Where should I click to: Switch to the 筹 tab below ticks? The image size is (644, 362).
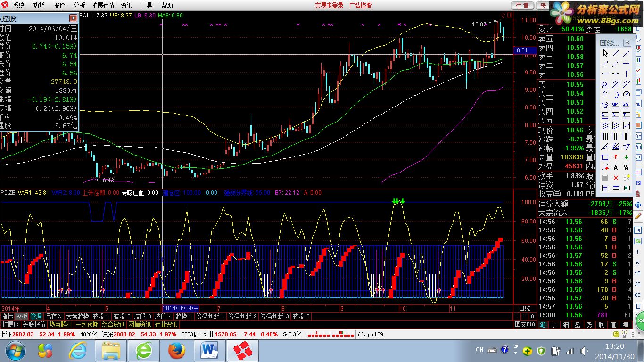pyautogui.click(x=626, y=324)
